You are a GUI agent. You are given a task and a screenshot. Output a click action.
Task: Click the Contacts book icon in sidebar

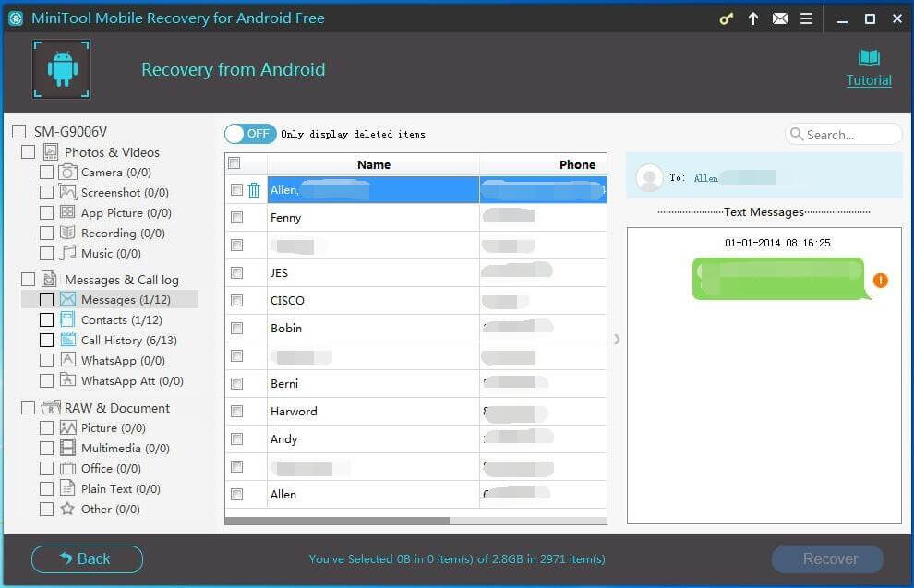67,319
